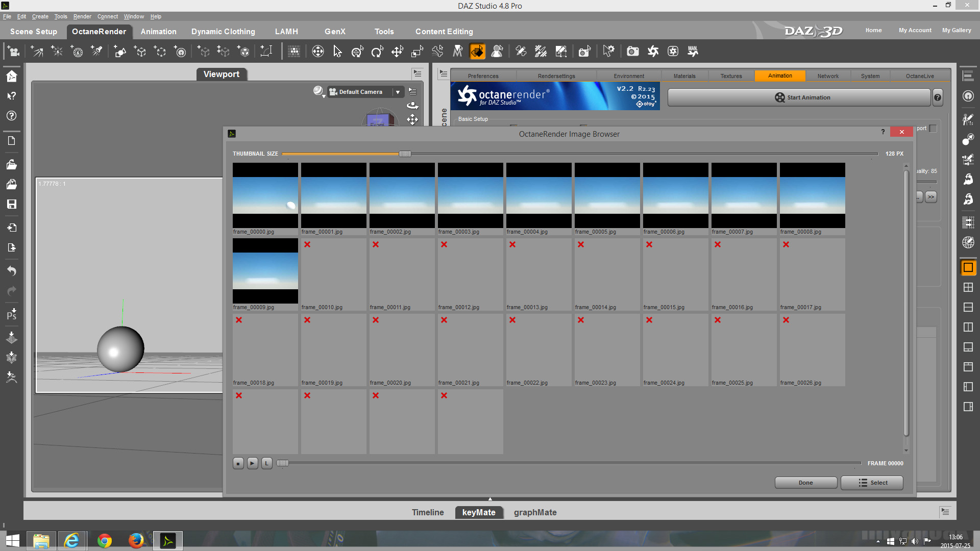Viewport: 980px width, 551px height.
Task: Select the Rotate tool icon
Action: 377,52
